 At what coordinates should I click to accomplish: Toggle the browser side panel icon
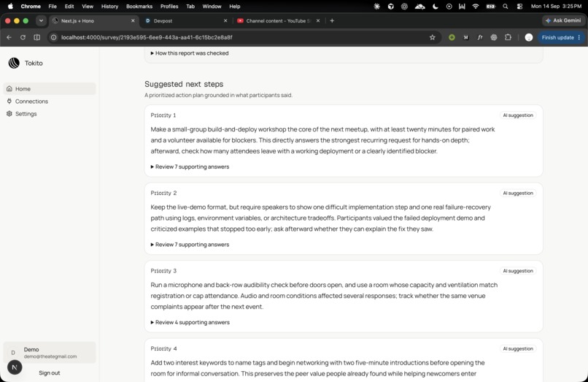pyautogui.click(x=36, y=37)
